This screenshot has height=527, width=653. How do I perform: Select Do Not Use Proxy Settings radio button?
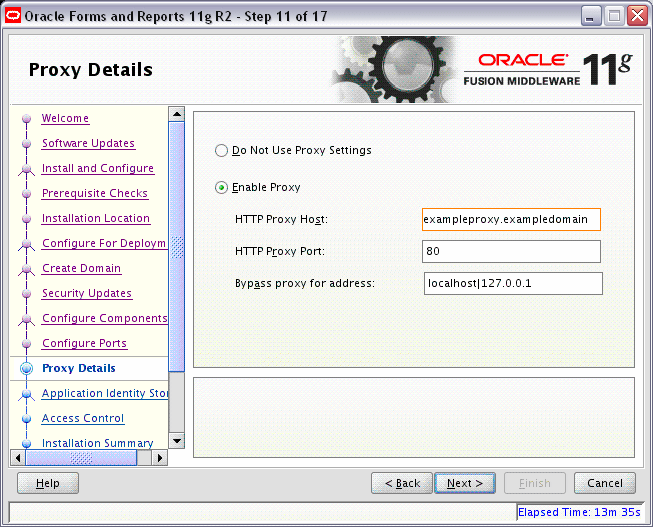(x=221, y=150)
